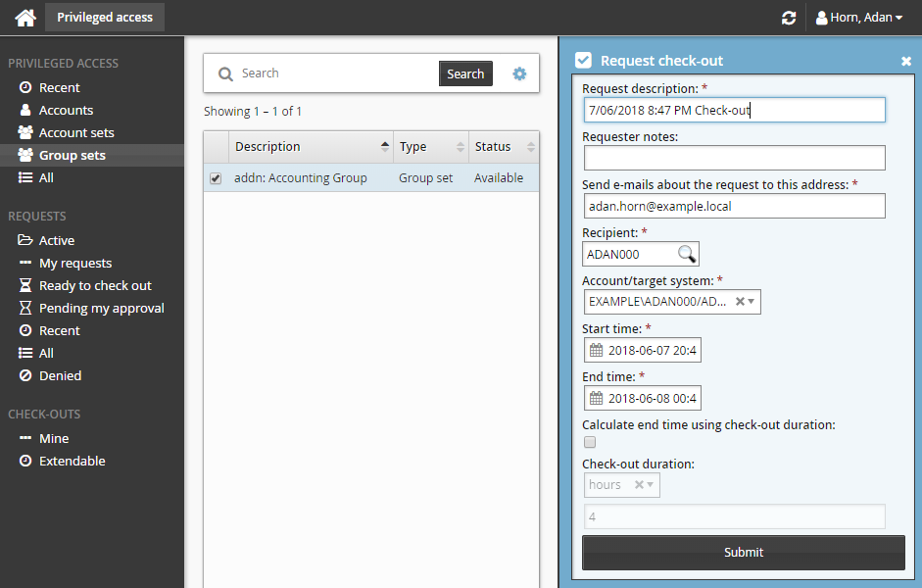This screenshot has width=922, height=588.
Task: Click the refresh icon in header
Action: coord(789,18)
